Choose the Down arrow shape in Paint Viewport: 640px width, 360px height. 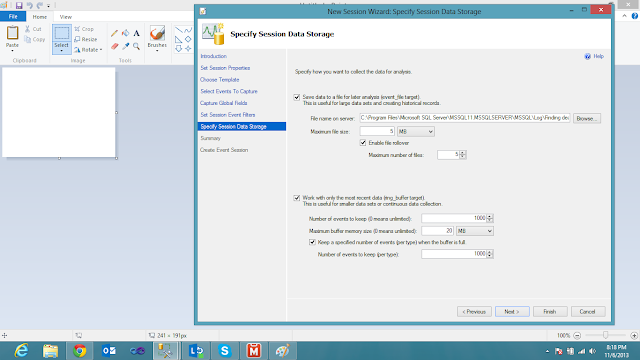179,49
